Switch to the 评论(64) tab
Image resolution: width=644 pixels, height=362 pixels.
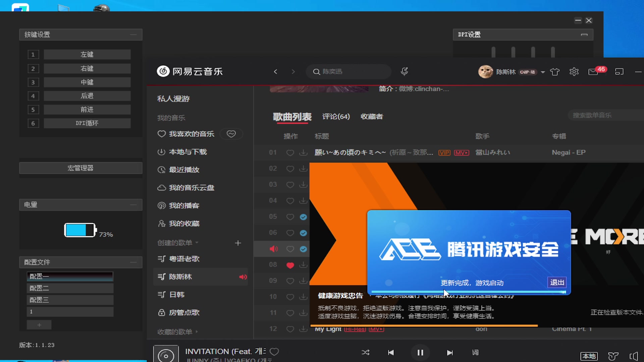[336, 116]
